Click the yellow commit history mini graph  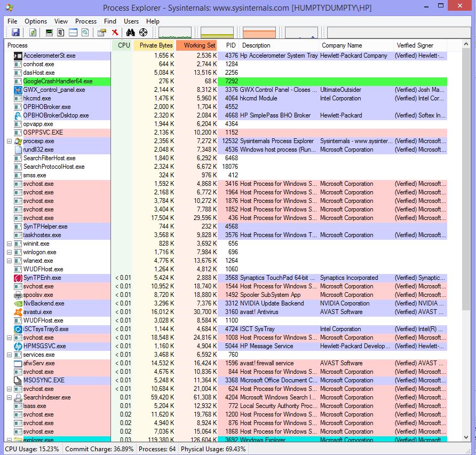click(x=217, y=33)
